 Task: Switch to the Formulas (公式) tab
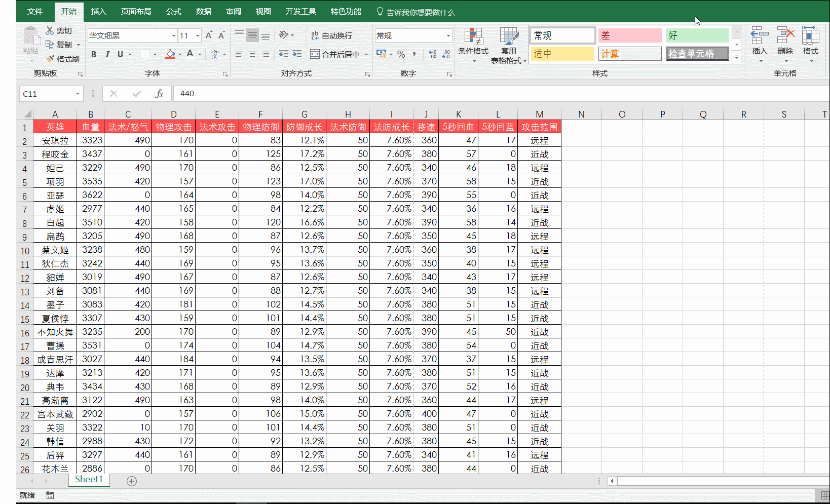click(173, 11)
